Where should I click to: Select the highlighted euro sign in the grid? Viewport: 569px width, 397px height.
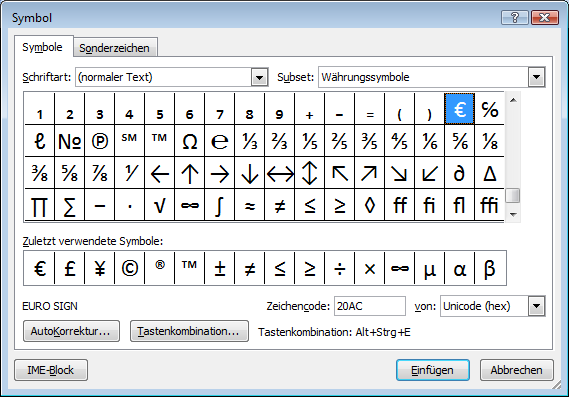coord(459,109)
